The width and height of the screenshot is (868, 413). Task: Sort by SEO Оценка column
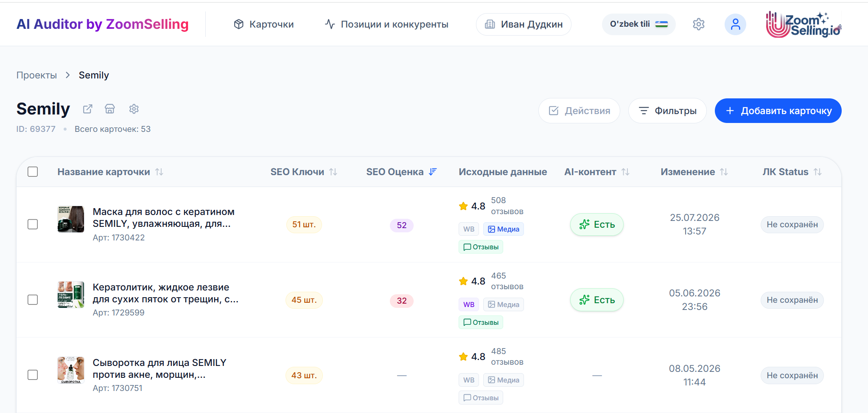(401, 172)
